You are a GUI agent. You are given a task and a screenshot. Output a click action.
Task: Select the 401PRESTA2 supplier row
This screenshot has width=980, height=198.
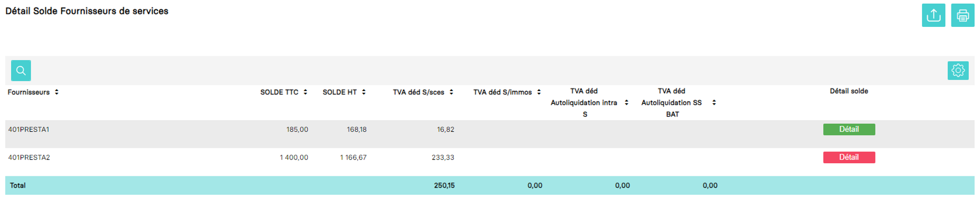coord(490,162)
